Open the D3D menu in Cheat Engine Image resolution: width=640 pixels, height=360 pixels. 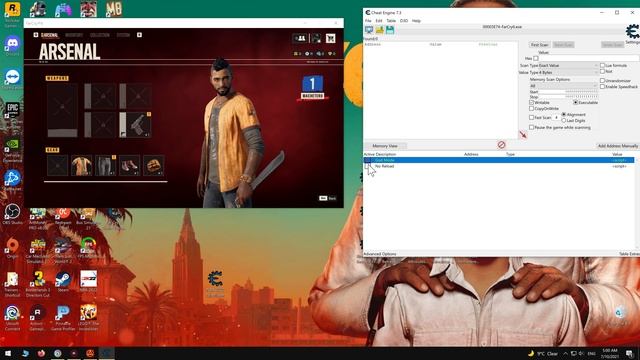pyautogui.click(x=404, y=21)
